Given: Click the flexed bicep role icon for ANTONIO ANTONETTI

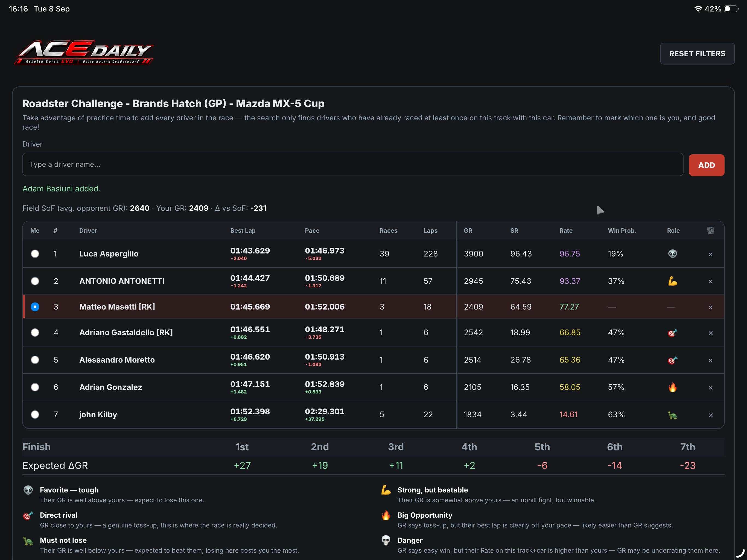Looking at the screenshot, I should 672,281.
